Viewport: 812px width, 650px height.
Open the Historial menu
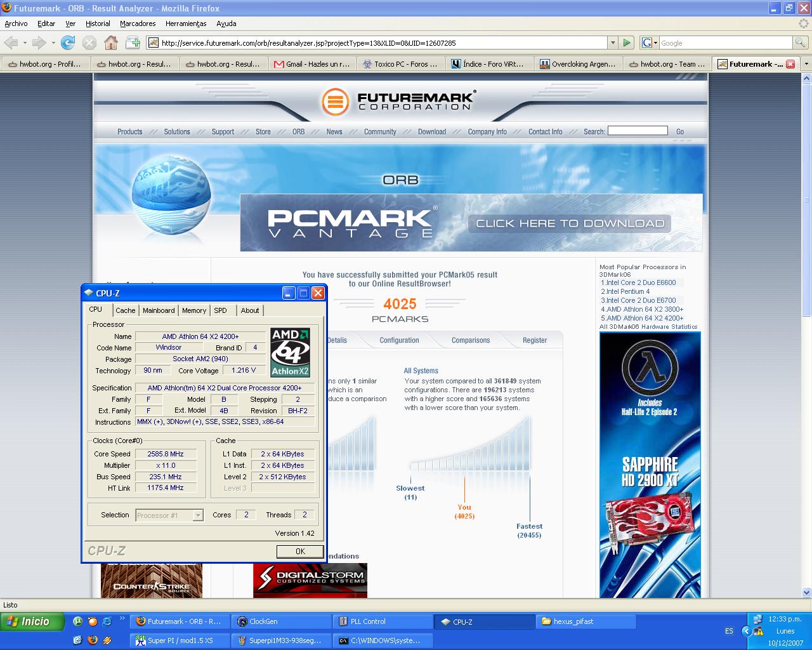click(x=98, y=23)
